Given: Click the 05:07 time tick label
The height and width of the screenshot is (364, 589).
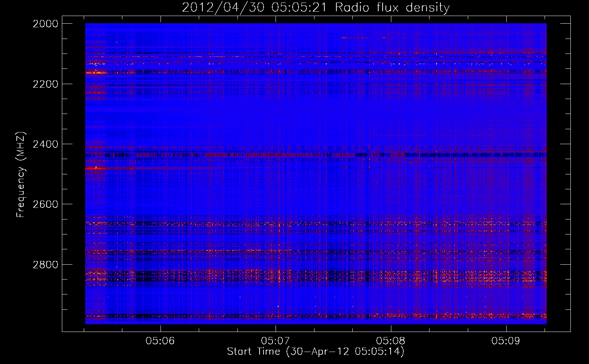Looking at the screenshot, I should [276, 341].
